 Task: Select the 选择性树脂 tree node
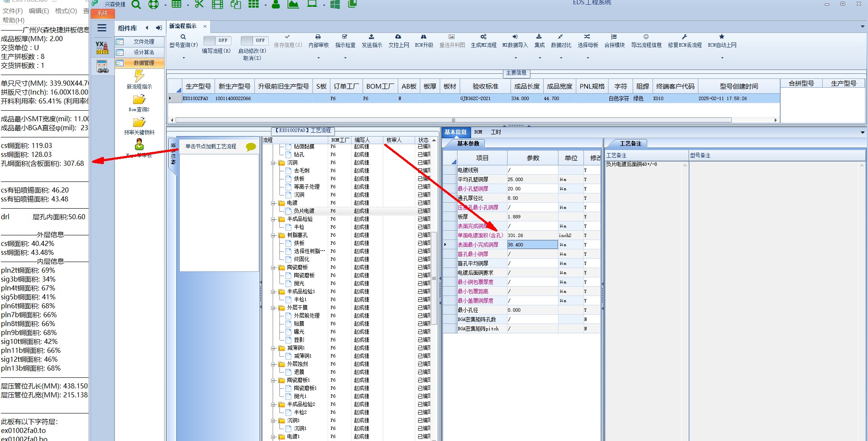pos(309,251)
